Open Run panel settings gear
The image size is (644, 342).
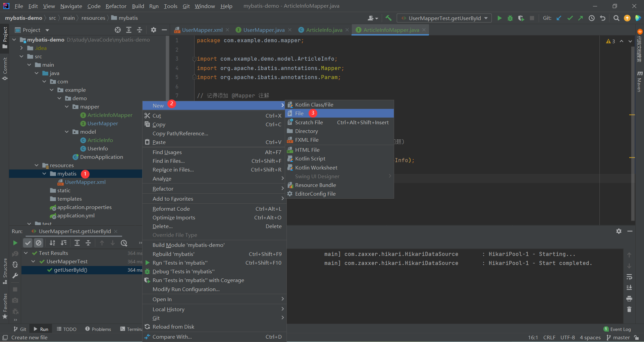619,231
